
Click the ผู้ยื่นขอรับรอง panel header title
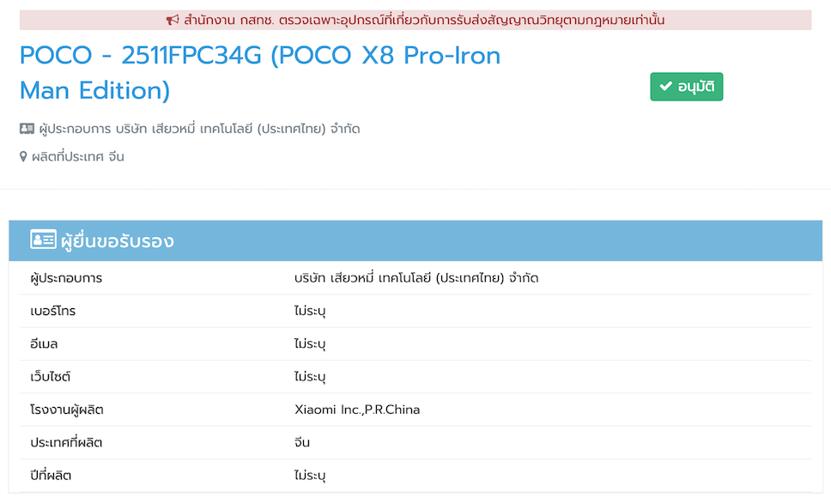click(x=117, y=241)
